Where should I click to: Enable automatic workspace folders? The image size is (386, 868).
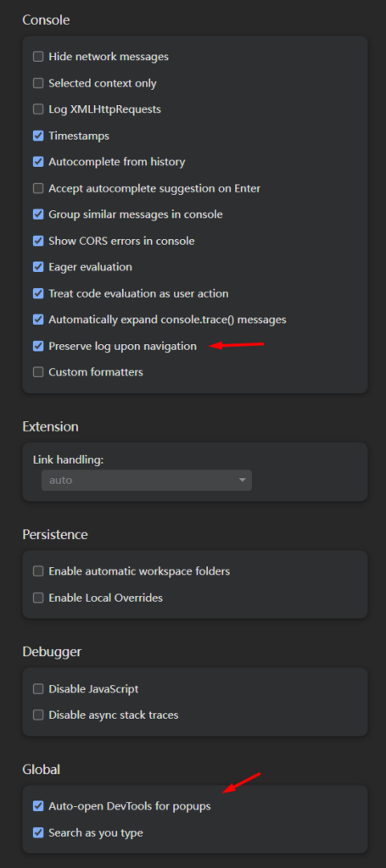[x=38, y=570]
